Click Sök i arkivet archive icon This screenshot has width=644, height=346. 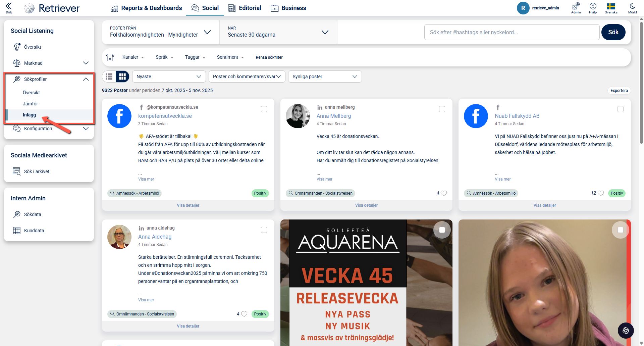coord(17,171)
